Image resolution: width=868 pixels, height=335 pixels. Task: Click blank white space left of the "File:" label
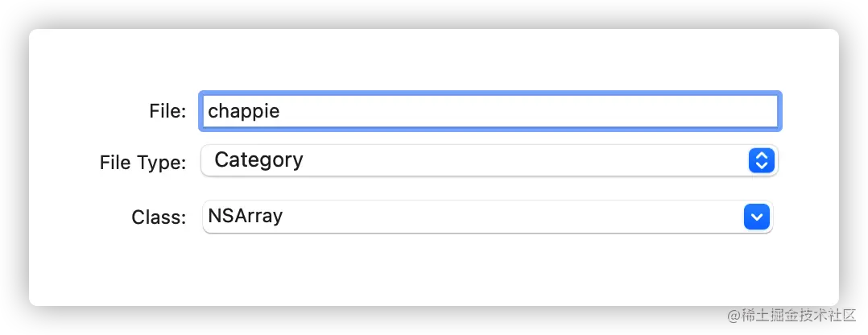[81, 111]
